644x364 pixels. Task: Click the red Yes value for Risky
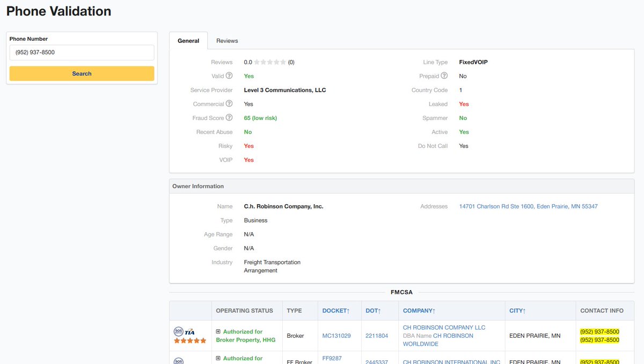click(249, 146)
